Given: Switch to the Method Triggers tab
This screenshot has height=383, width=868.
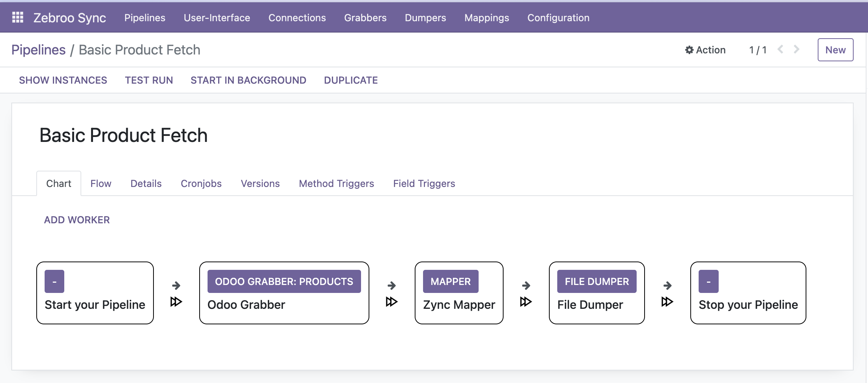Looking at the screenshot, I should 336,184.
